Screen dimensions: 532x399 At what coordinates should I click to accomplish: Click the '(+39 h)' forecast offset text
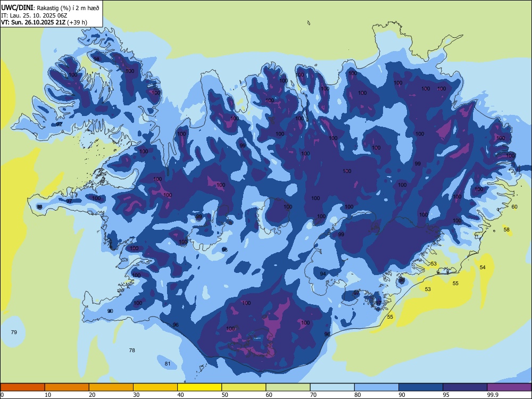pos(77,22)
